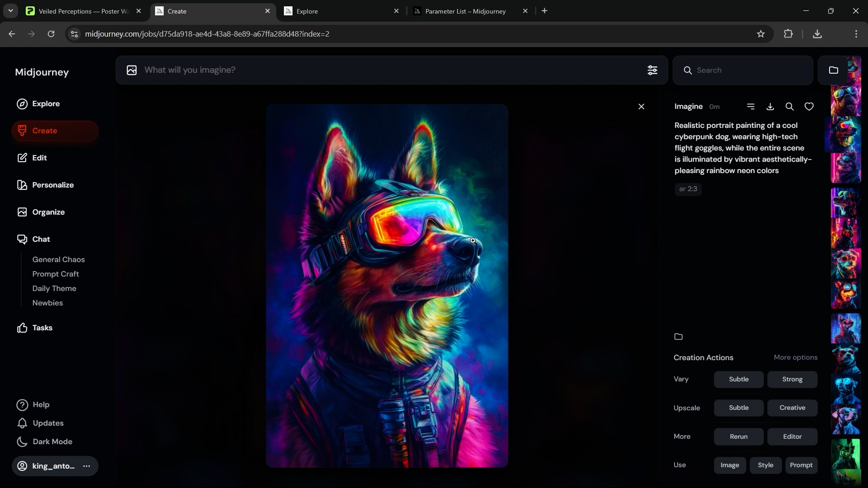Download the generated cyberpunk dog image
This screenshot has height=488, width=868.
(770, 106)
